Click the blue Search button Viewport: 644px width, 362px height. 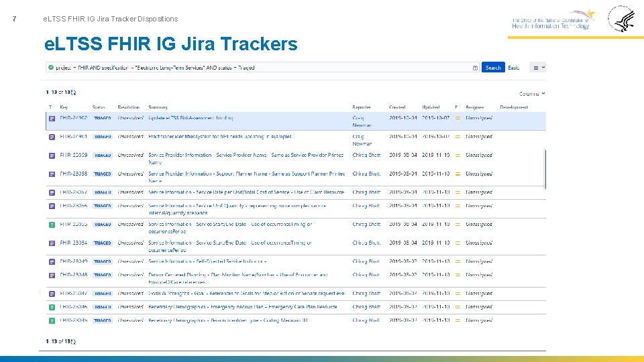pyautogui.click(x=493, y=68)
